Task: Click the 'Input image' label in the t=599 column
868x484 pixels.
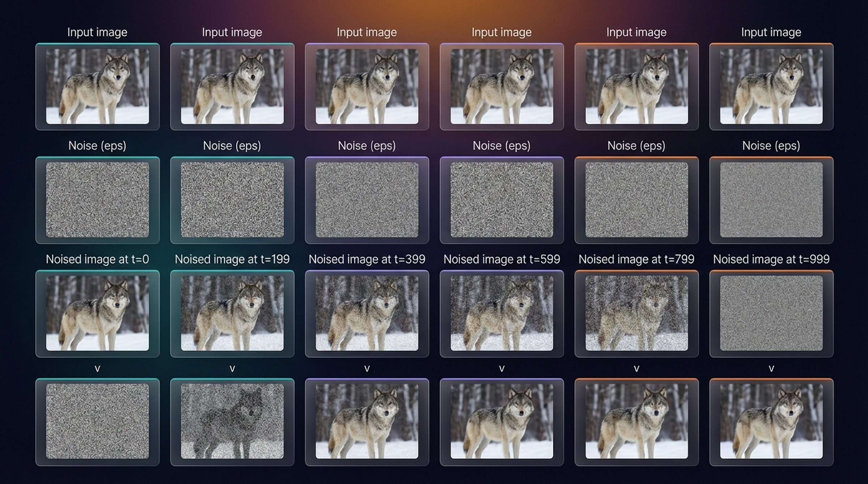Action: (x=502, y=33)
